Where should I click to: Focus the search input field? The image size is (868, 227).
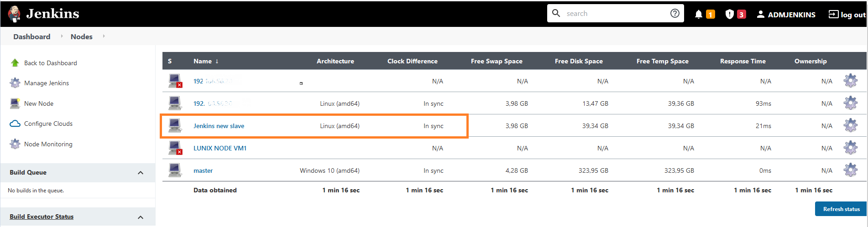click(x=615, y=13)
